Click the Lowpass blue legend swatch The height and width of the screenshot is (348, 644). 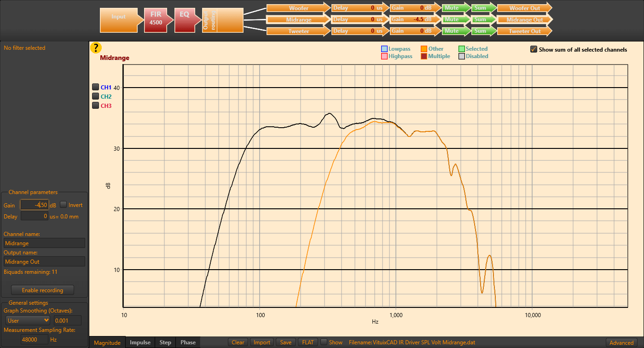pyautogui.click(x=384, y=49)
